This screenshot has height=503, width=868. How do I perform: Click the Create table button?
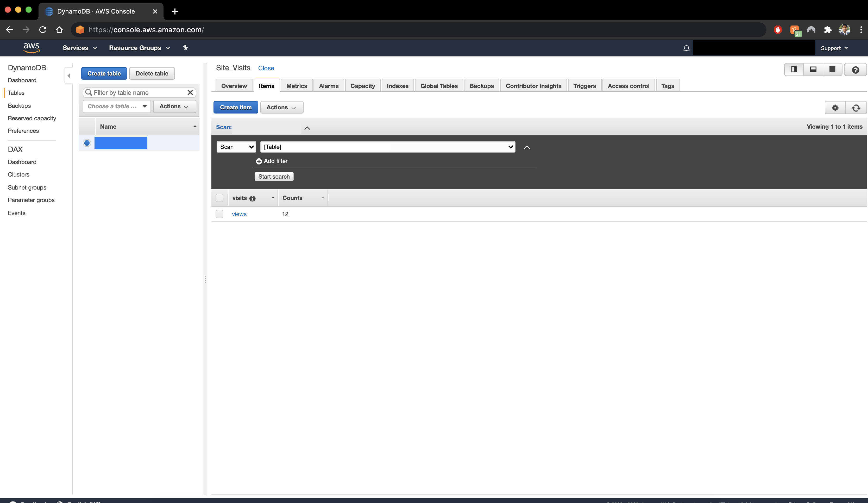click(x=104, y=73)
